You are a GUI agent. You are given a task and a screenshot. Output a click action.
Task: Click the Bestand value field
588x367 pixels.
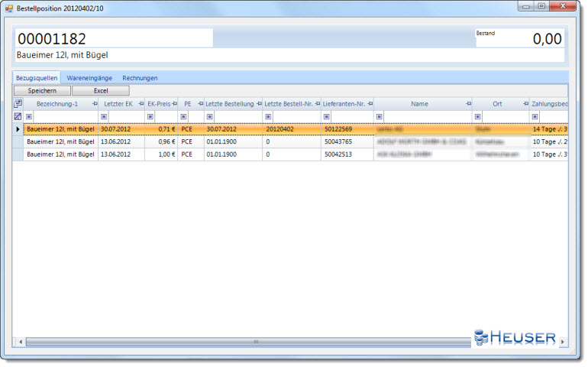tap(519, 41)
